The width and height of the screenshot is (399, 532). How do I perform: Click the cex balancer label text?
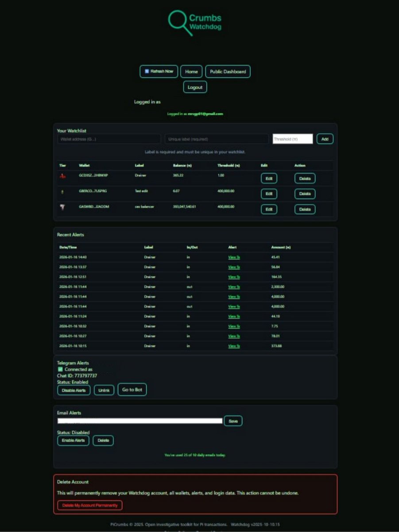pyautogui.click(x=144, y=207)
